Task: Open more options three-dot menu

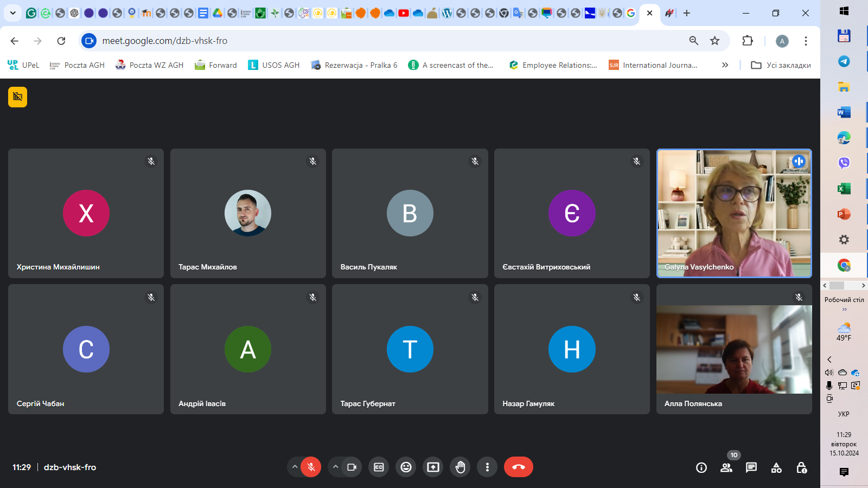Action: click(x=487, y=467)
